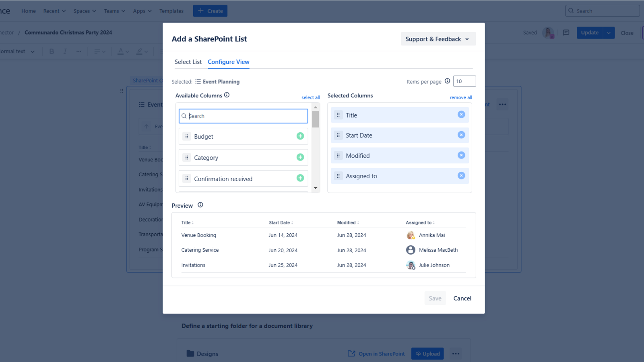This screenshot has width=644, height=362.
Task: Grab the drag handle of Start Date
Action: click(x=338, y=135)
